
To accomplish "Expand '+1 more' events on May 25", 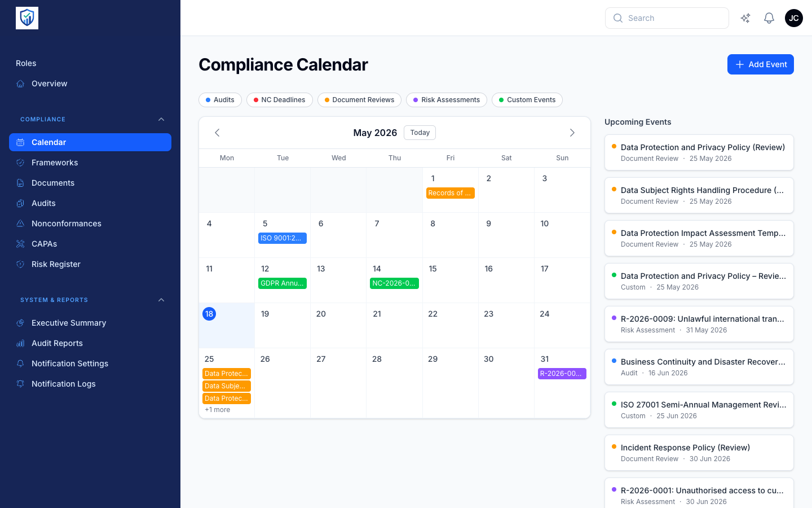I will (218, 410).
